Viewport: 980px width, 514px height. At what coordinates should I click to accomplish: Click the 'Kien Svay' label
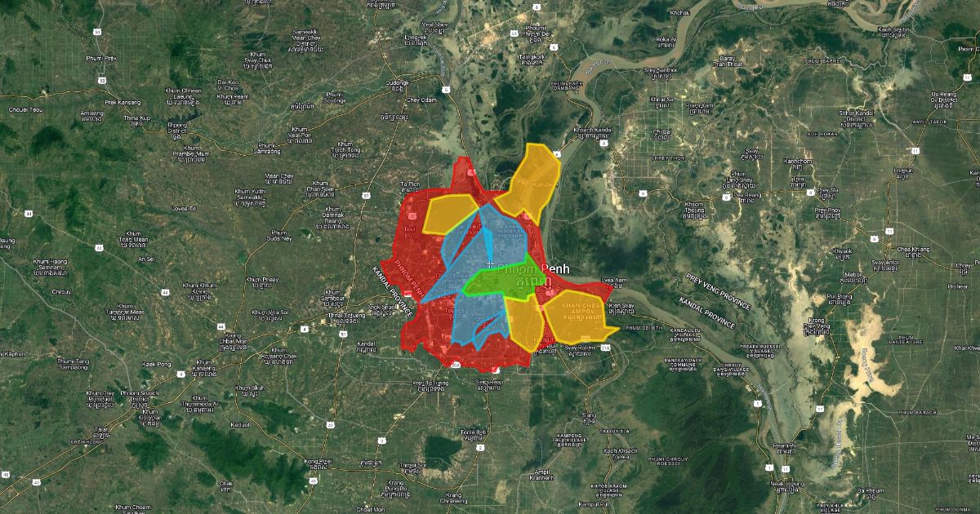click(x=621, y=306)
